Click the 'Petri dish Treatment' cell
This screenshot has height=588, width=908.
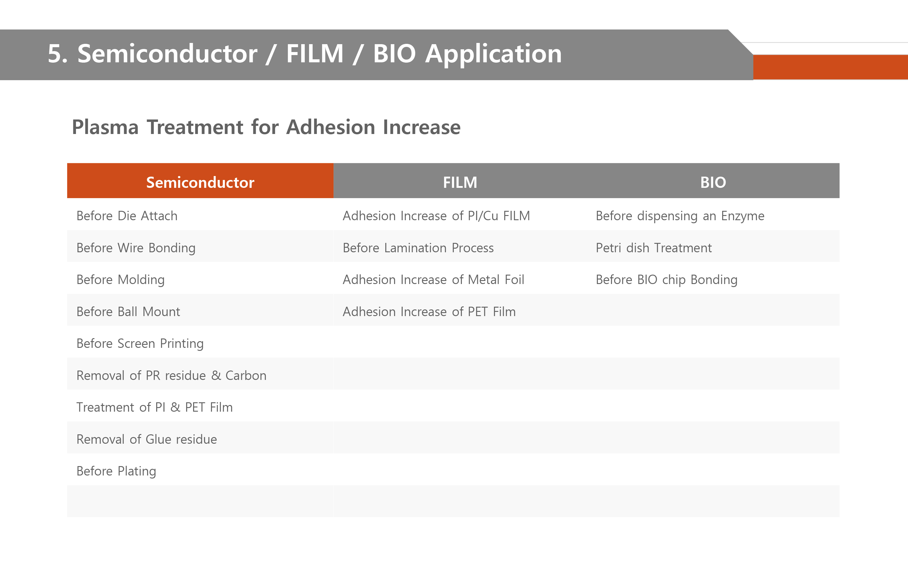(653, 248)
